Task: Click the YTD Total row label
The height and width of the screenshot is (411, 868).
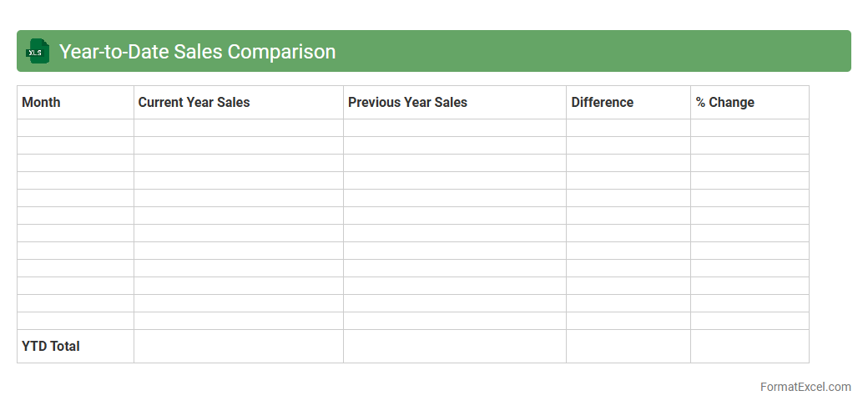Action: 51,346
